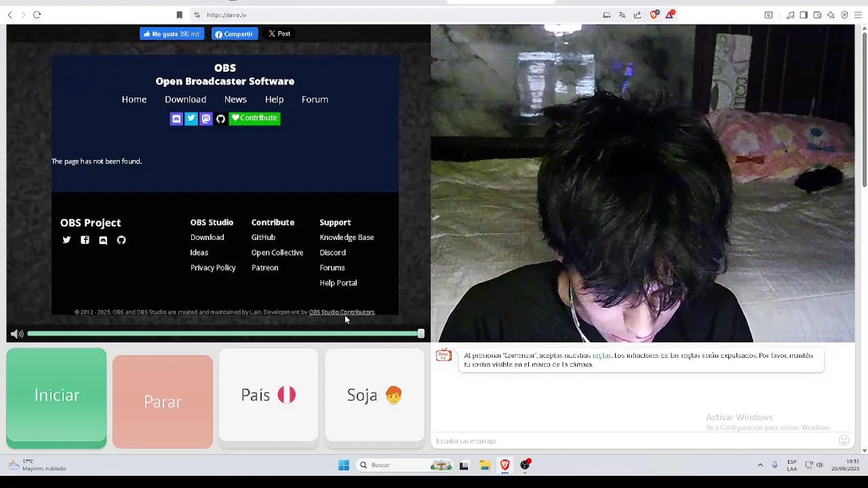
Task: Click the footer Twitter icon under OBS Project
Action: tap(66, 240)
